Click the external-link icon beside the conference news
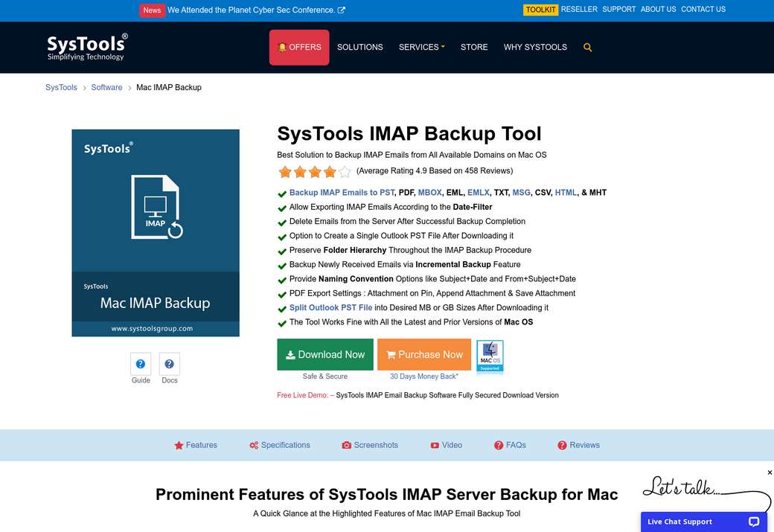The height and width of the screenshot is (532, 774). (341, 10)
